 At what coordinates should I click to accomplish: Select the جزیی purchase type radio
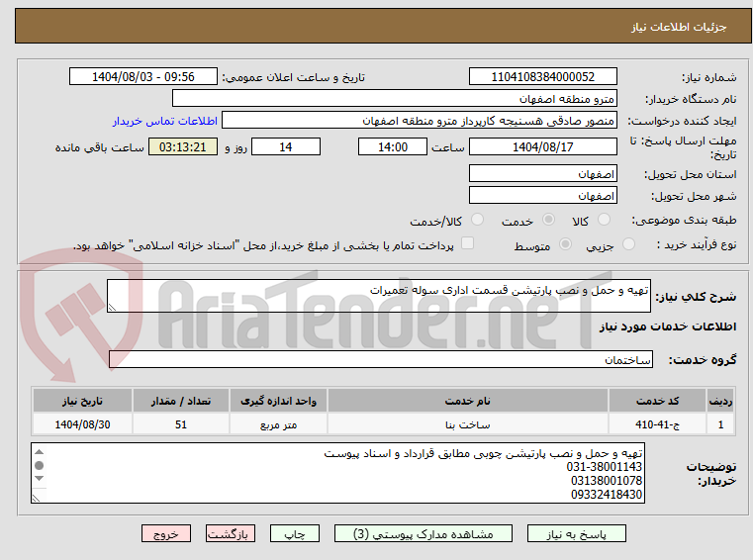(x=628, y=244)
